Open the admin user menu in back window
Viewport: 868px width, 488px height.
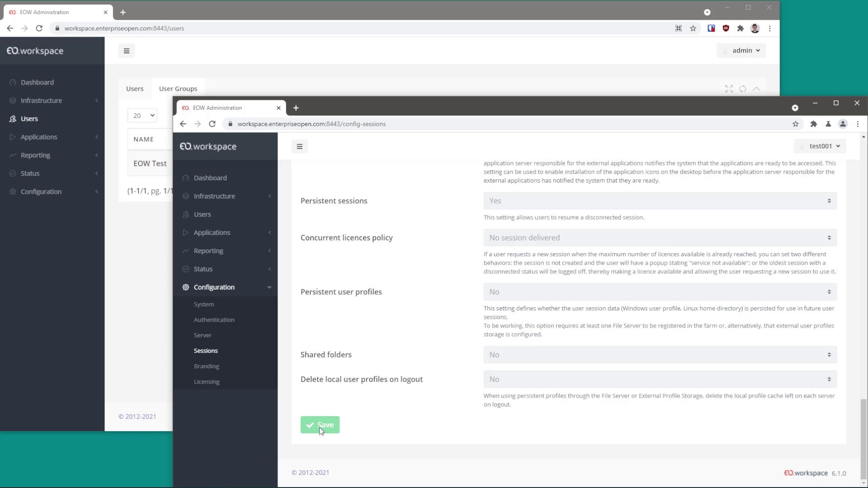(741, 51)
